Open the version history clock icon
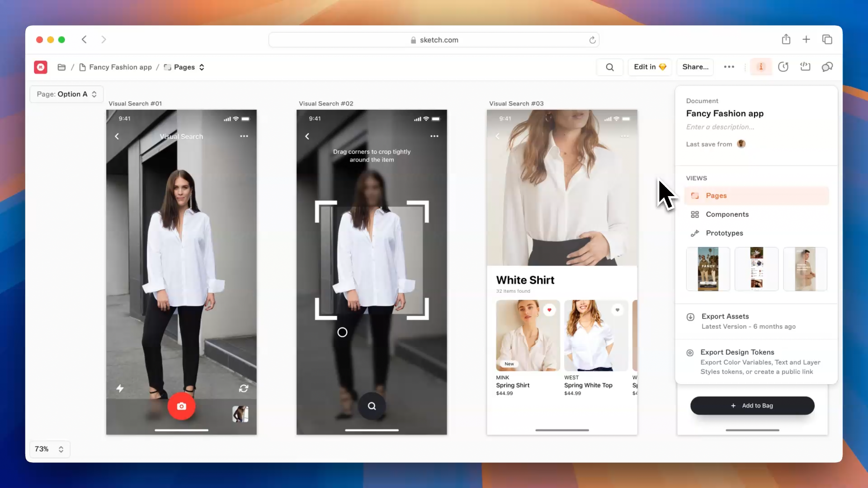The image size is (868, 488). click(x=783, y=67)
